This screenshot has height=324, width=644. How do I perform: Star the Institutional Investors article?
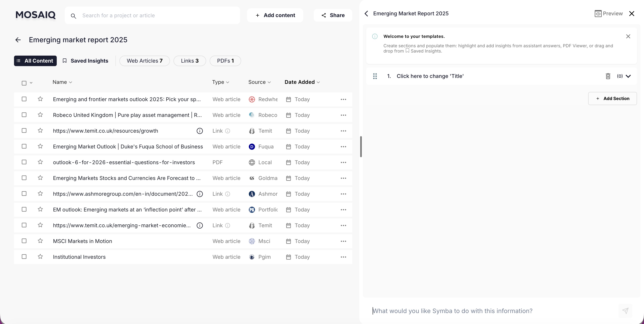[x=40, y=257]
